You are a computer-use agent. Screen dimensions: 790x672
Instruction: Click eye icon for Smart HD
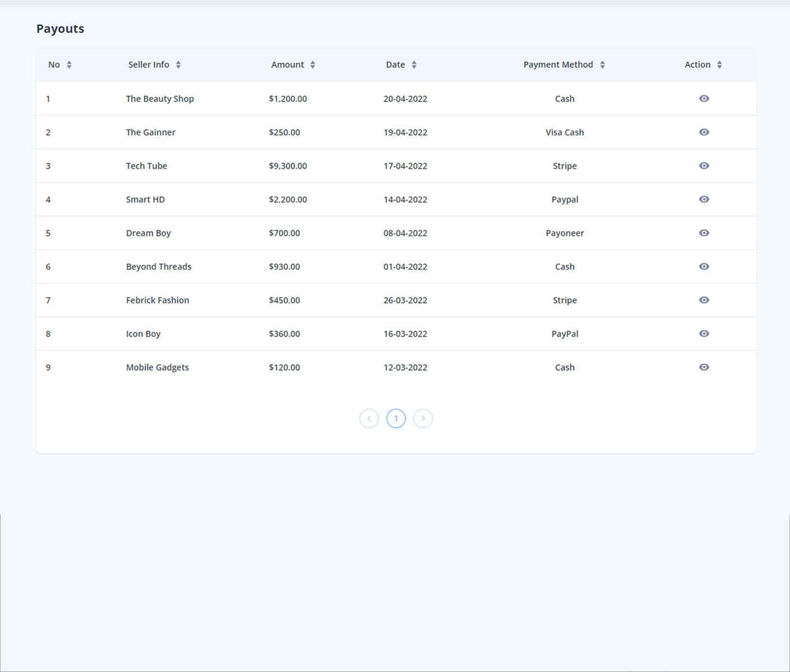tap(704, 199)
